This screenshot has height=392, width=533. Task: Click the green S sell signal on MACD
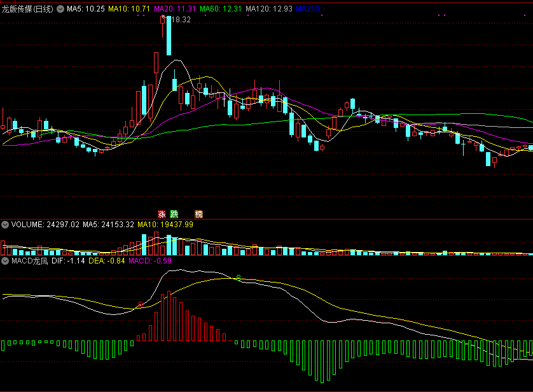[x=239, y=277]
